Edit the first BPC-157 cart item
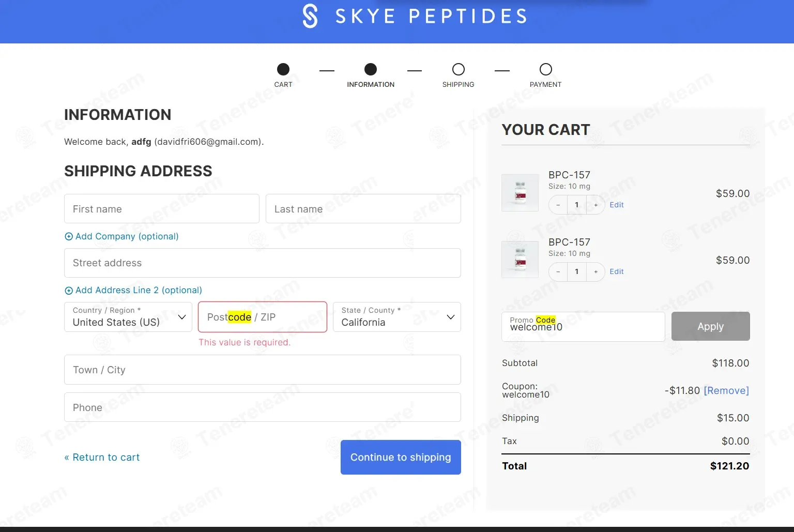 click(x=617, y=205)
